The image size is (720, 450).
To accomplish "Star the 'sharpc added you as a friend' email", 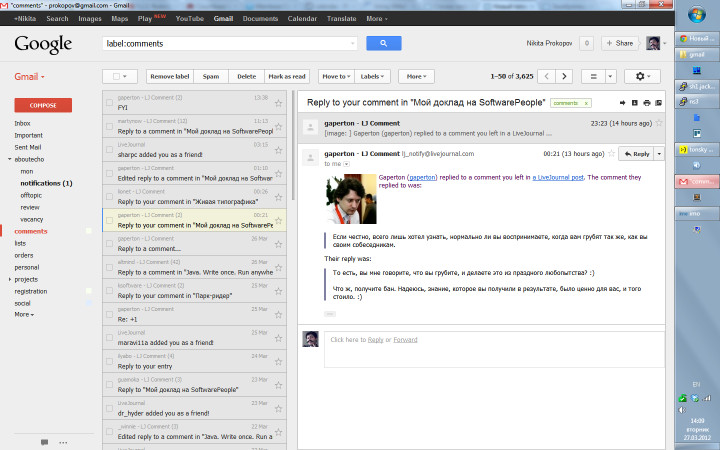I will tap(278, 150).
